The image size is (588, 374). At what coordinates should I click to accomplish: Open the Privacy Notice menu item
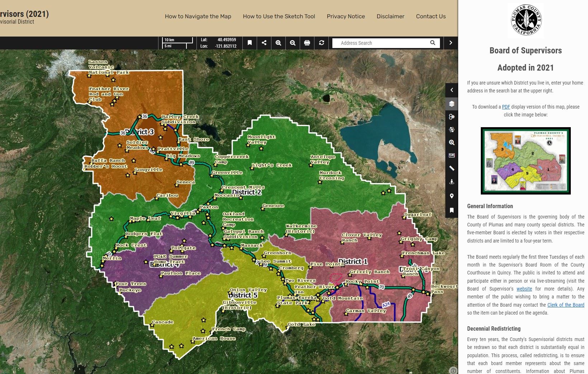pyautogui.click(x=346, y=16)
